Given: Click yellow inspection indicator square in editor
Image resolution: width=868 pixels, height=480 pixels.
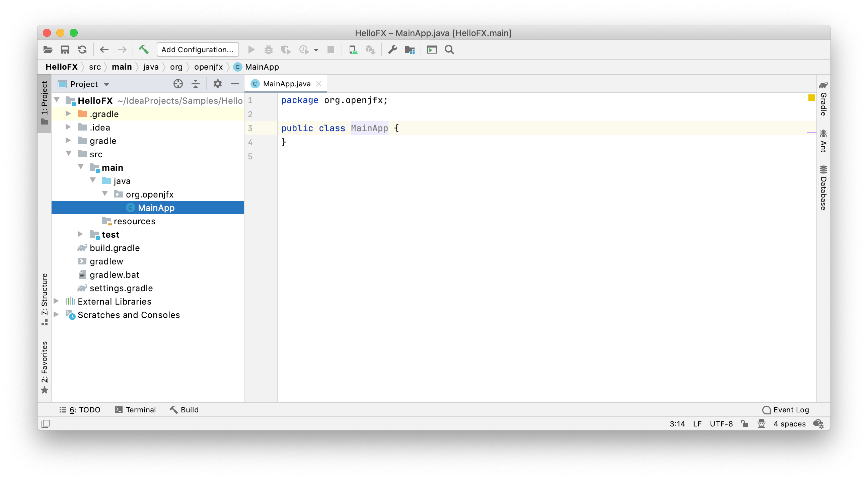Looking at the screenshot, I should click(x=811, y=98).
